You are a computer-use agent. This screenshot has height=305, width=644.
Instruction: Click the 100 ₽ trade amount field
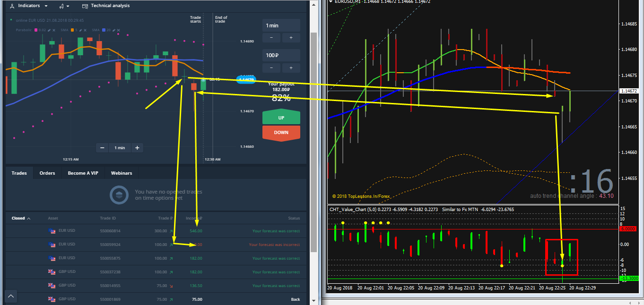point(281,55)
